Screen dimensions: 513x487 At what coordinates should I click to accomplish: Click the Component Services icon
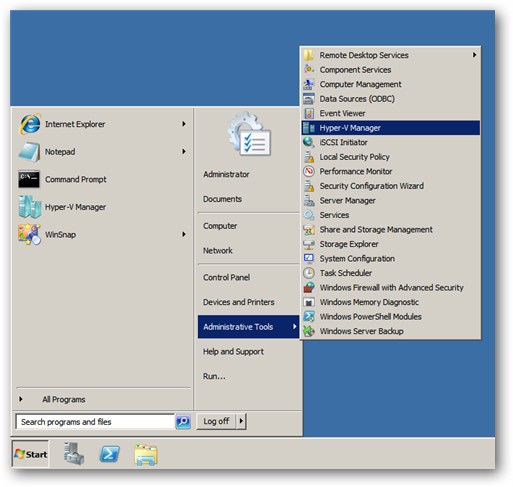tap(309, 70)
